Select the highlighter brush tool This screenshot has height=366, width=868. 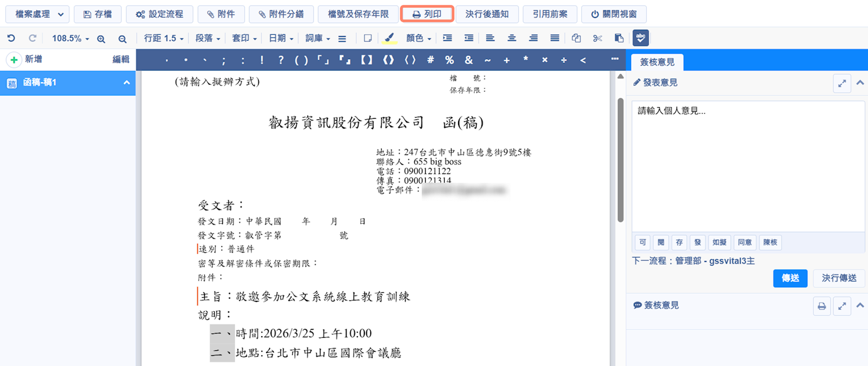pos(389,38)
